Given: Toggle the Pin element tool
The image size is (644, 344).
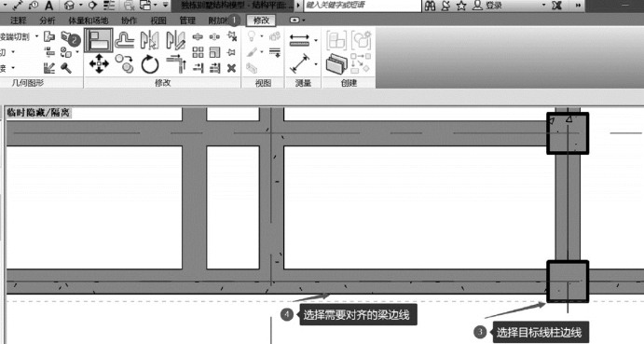Looking at the screenshot, I should [232, 52].
